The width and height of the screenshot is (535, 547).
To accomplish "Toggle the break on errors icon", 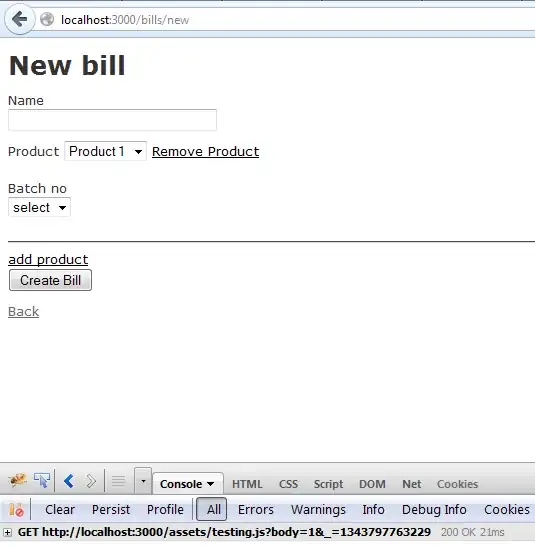I will 16,510.
